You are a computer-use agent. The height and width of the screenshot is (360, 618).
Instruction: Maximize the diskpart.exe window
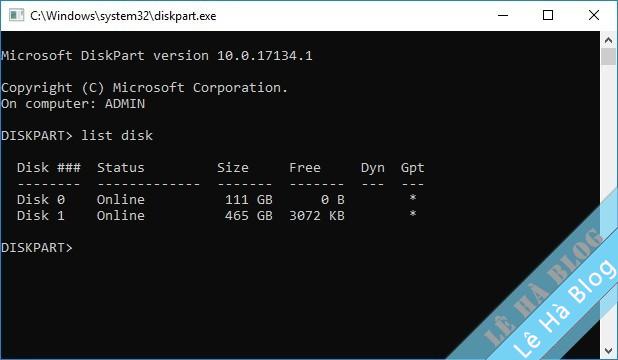click(x=548, y=16)
